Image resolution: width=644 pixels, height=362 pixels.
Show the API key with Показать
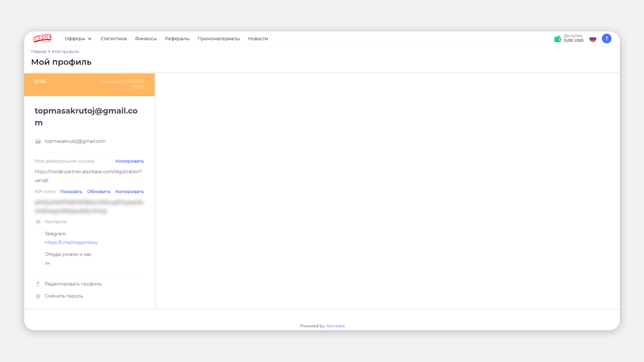(x=71, y=192)
